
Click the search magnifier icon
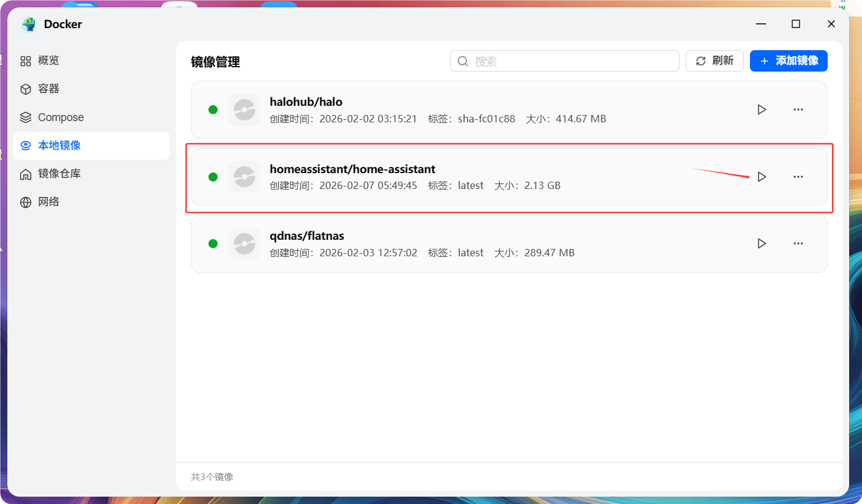(x=462, y=61)
